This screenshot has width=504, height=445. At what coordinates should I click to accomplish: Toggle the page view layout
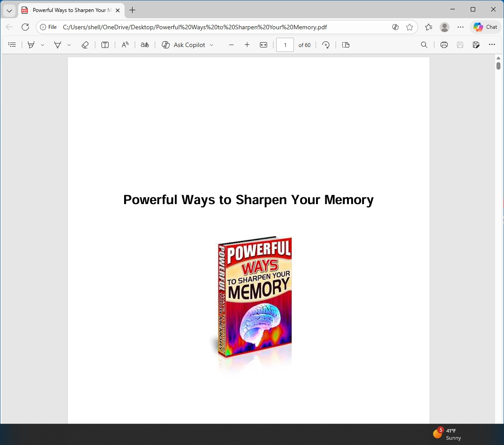click(346, 45)
